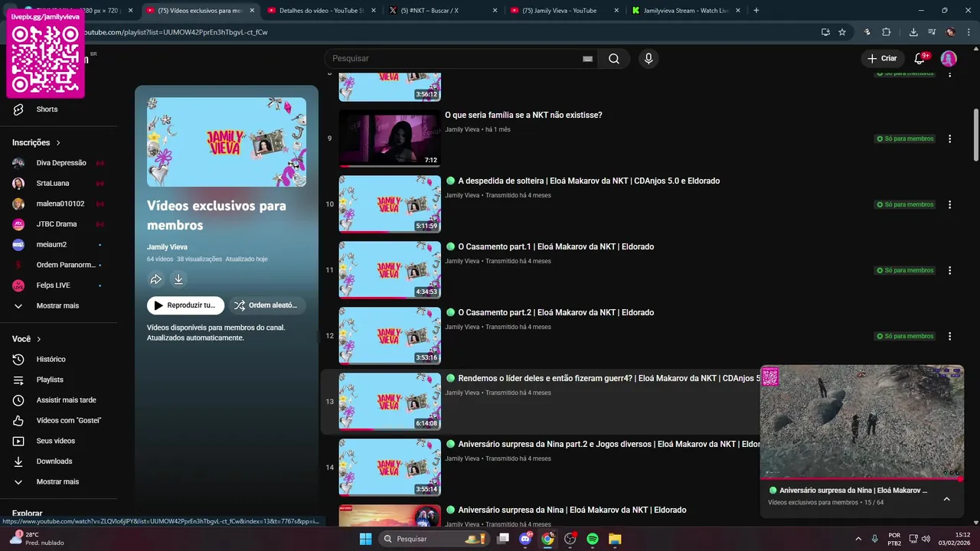Share the playlist with the arrow icon
The width and height of the screenshot is (980, 551).
tap(155, 279)
